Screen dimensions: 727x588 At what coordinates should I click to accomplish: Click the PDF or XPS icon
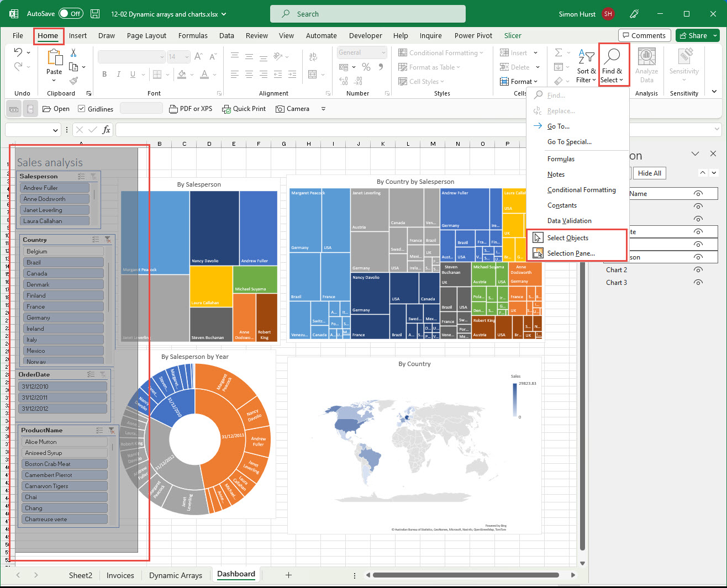coord(190,109)
